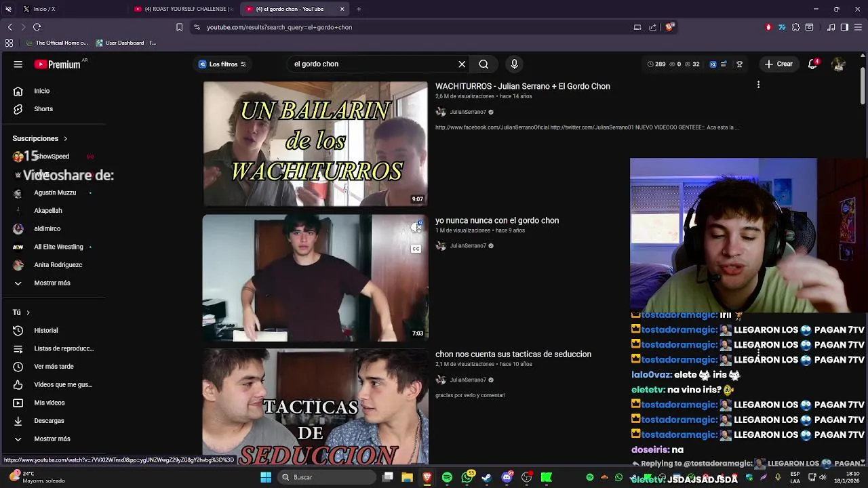The height and width of the screenshot is (488, 868).
Task: Bookmark this page with the bookmark icon
Action: click(x=179, y=27)
